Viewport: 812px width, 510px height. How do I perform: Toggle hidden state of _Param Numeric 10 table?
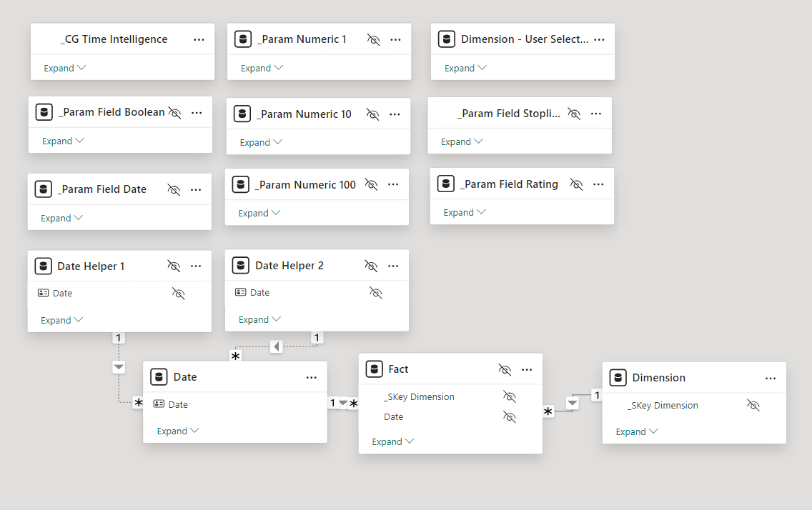tap(372, 114)
